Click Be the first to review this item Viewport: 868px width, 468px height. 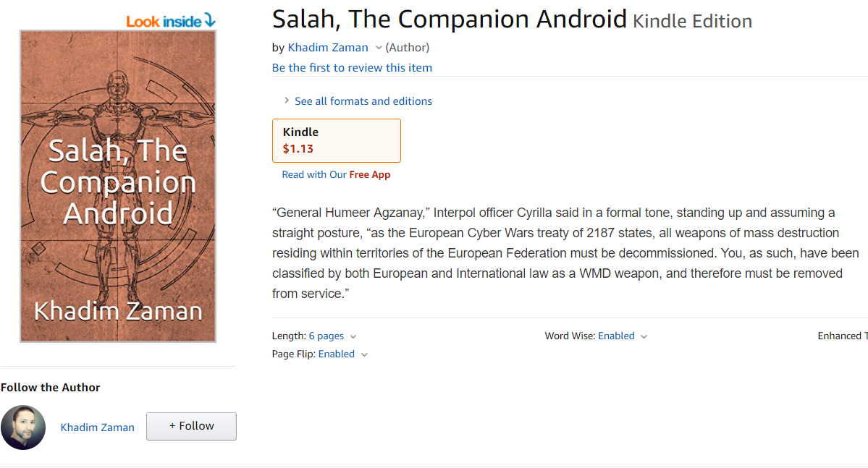tap(352, 67)
